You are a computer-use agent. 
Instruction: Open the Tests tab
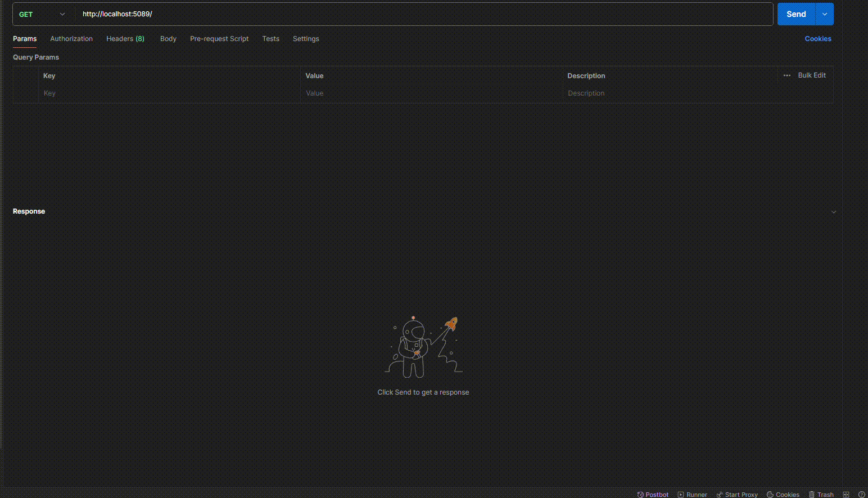(270, 39)
